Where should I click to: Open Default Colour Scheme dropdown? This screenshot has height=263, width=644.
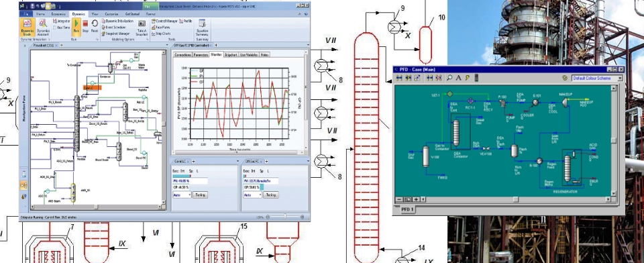[597, 78]
